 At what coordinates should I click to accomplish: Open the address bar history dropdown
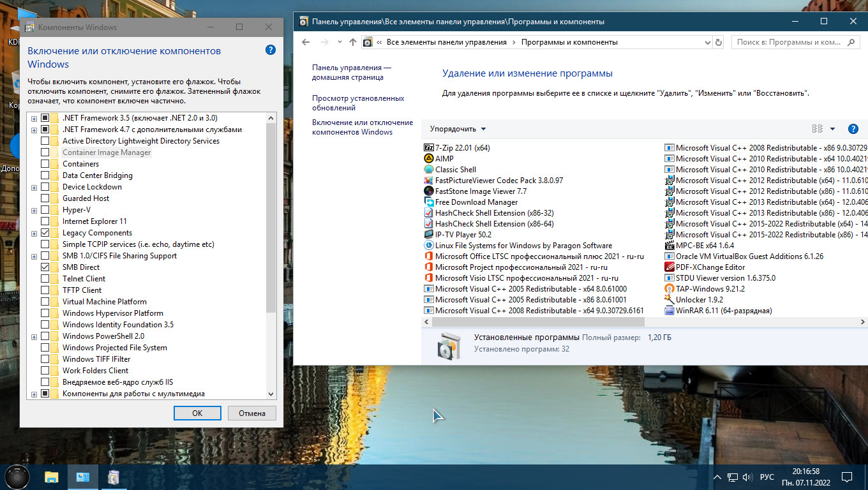pyautogui.click(x=707, y=42)
